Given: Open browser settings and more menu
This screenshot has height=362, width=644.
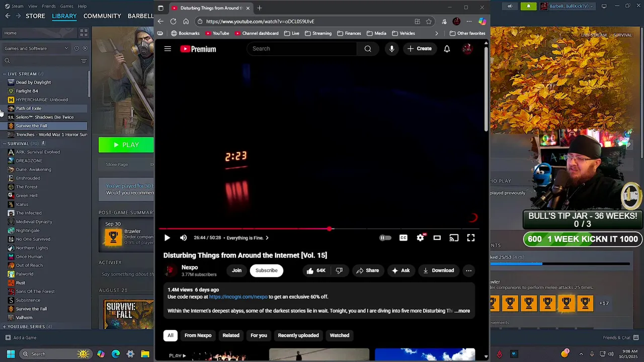Looking at the screenshot, I should [469, 21].
